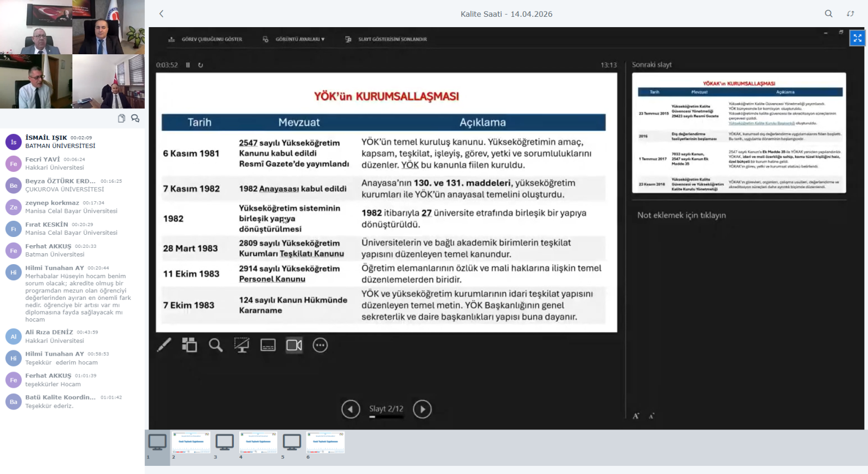Pause the presentation timer
This screenshot has height=474, width=868.
coord(188,65)
